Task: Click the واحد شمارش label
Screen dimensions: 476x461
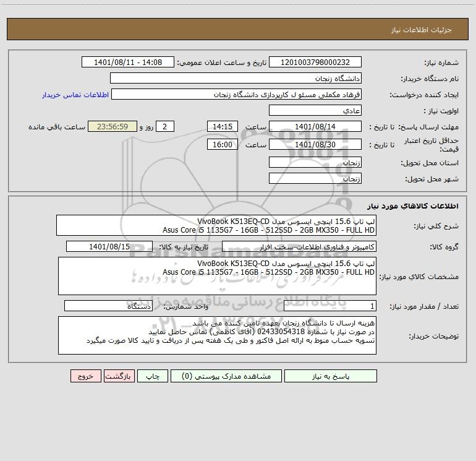Action: pyautogui.click(x=186, y=307)
